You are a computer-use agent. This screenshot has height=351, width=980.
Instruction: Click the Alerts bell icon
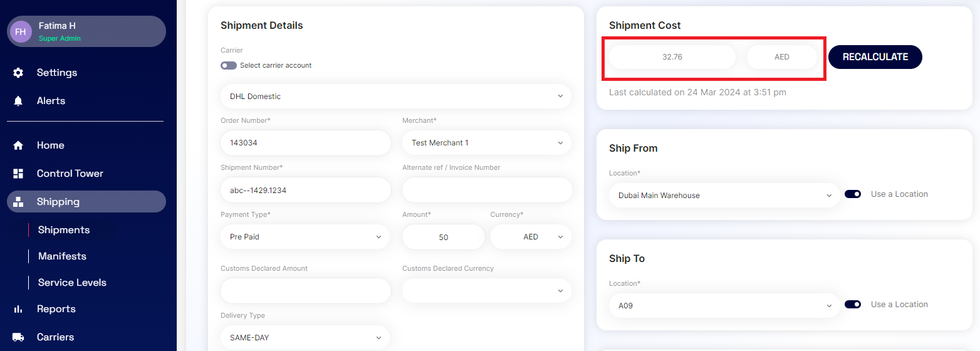(x=18, y=101)
